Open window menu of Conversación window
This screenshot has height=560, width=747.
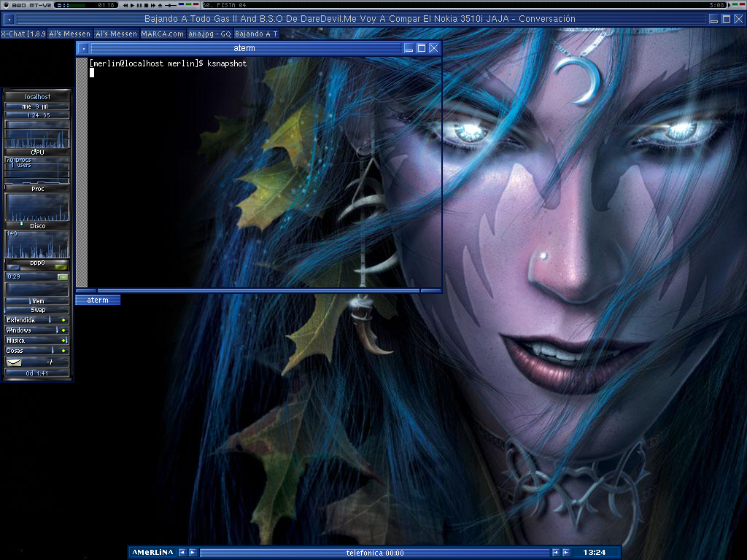[x=9, y=19]
